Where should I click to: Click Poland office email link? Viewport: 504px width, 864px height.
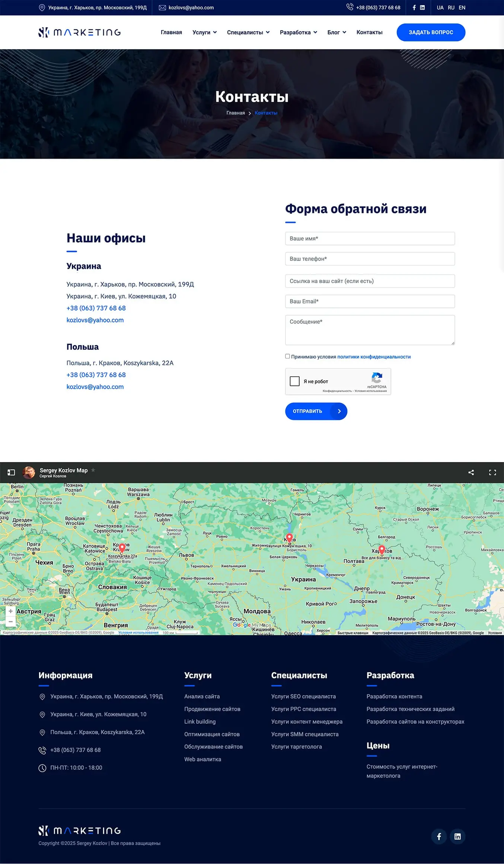pyautogui.click(x=95, y=387)
